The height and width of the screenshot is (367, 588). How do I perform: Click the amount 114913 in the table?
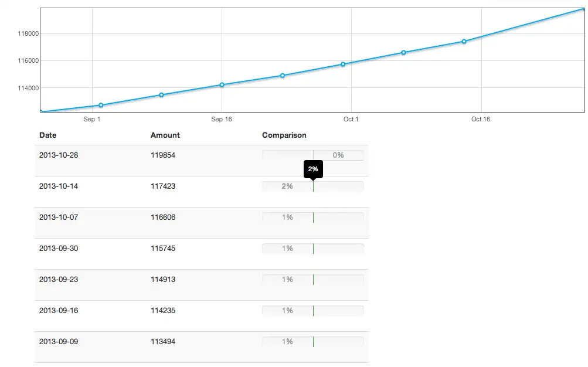coord(163,280)
